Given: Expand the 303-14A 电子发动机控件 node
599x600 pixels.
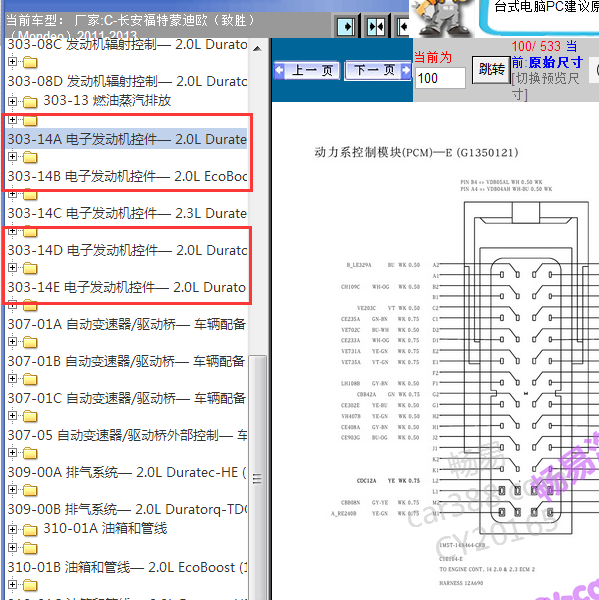Looking at the screenshot, I should pyautogui.click(x=12, y=120).
